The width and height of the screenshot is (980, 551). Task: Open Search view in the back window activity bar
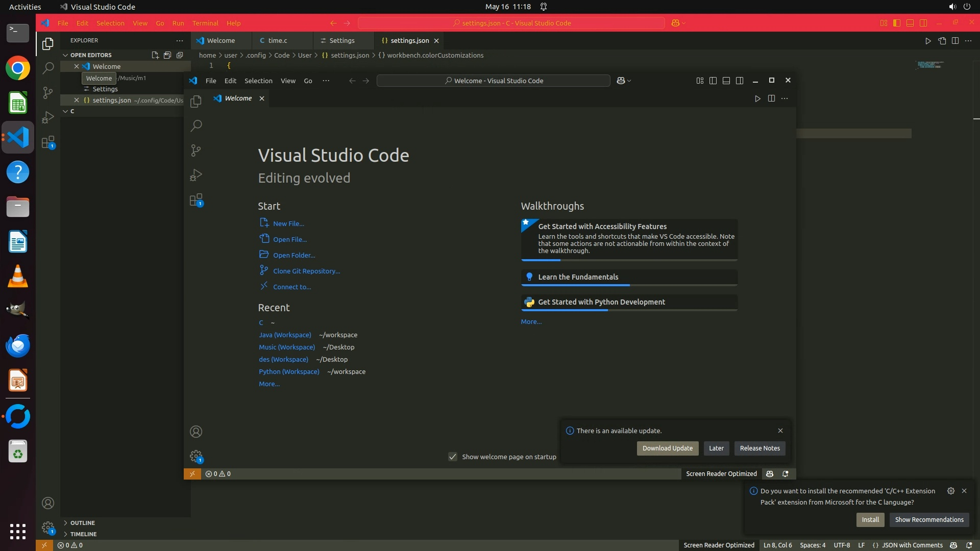pyautogui.click(x=48, y=68)
